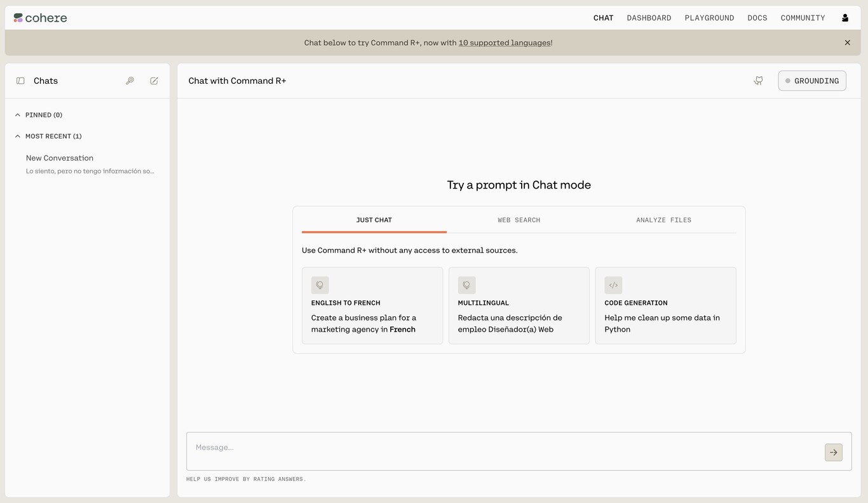Image resolution: width=868 pixels, height=503 pixels.
Task: Switch to the Just Chat tab
Action: [x=374, y=220]
